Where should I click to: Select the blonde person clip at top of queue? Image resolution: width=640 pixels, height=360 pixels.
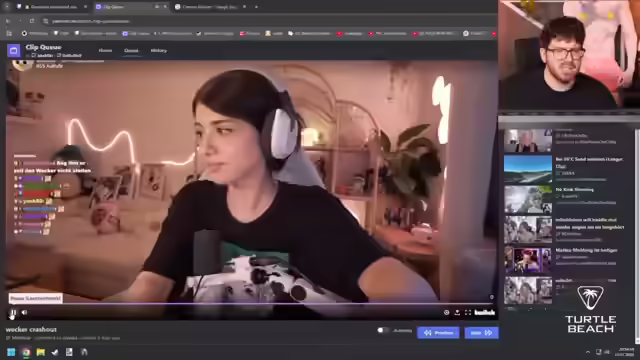click(528, 140)
